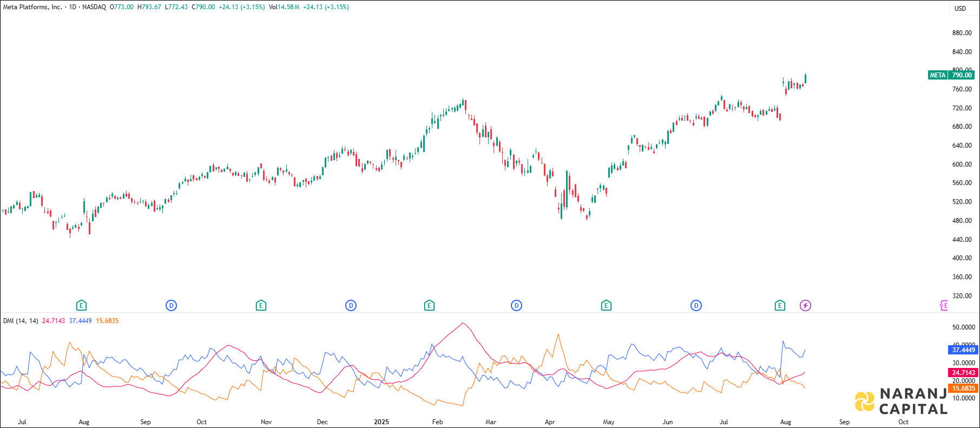
Task: Click the orange 15.6835 DMI axis tag
Action: click(x=963, y=389)
